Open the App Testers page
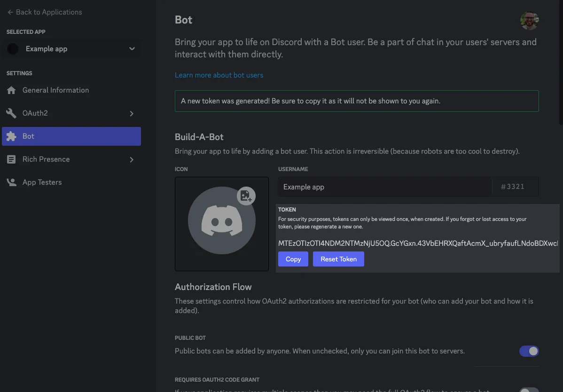This screenshot has width=563, height=392. tap(42, 182)
